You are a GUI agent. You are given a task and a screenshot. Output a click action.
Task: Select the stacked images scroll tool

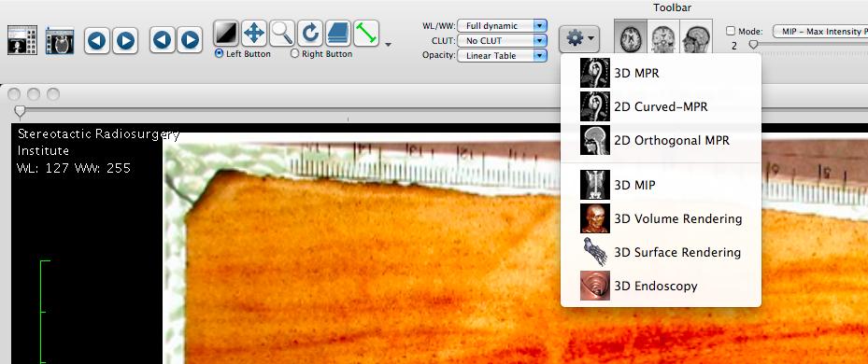tap(338, 34)
